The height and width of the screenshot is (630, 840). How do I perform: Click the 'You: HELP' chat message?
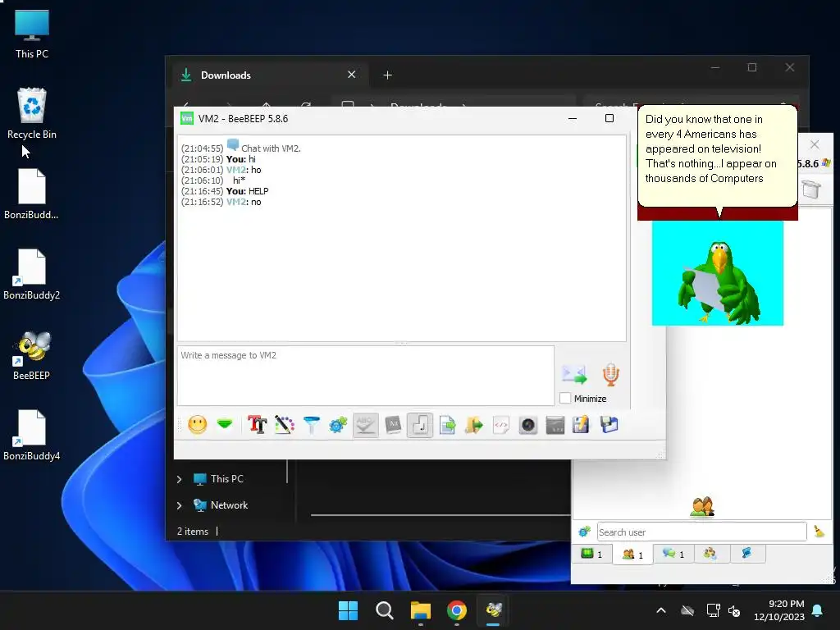[247, 191]
